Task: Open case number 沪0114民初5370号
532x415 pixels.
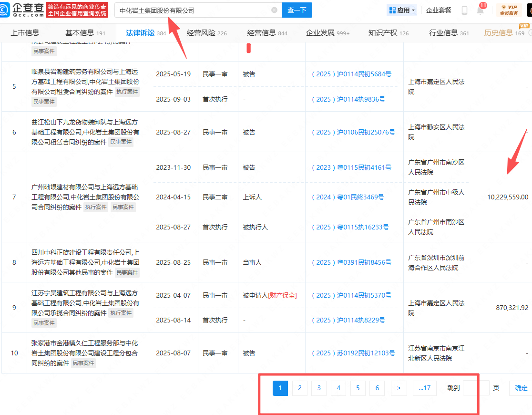Action: [x=351, y=295]
